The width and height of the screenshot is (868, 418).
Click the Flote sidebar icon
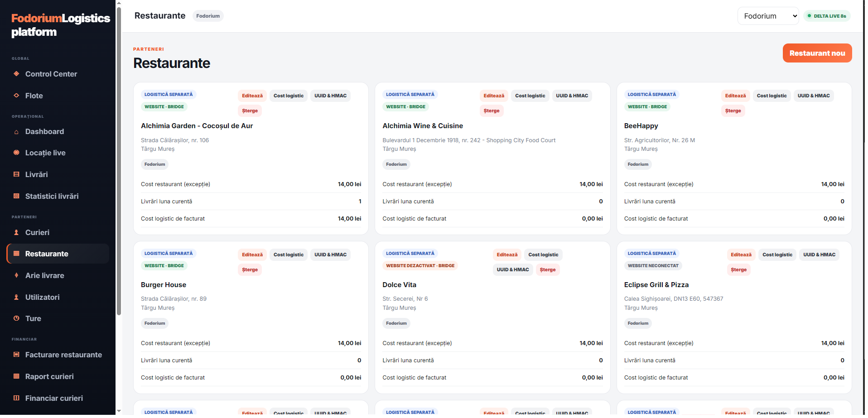(x=16, y=96)
